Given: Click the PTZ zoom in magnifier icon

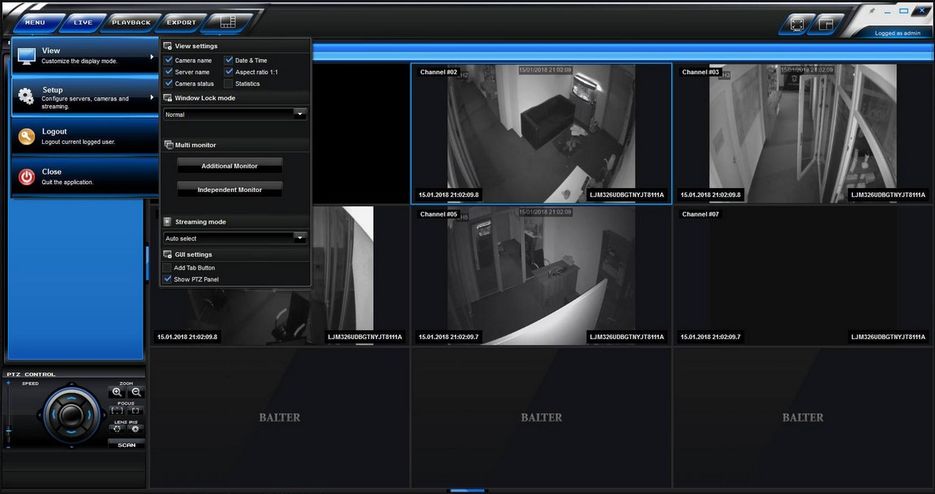Looking at the screenshot, I should pyautogui.click(x=117, y=392).
